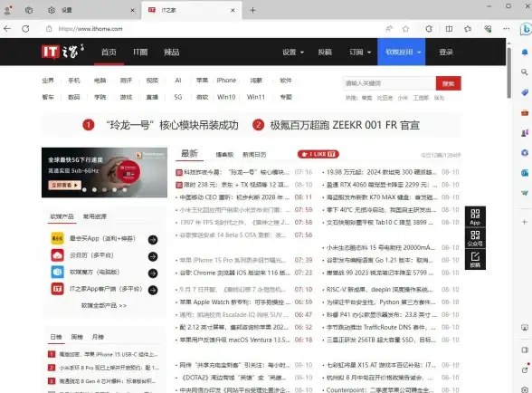Viewport: 532px width, 393px height.
Task: Open sidebar settings gear at bottom
Action: click(525, 388)
